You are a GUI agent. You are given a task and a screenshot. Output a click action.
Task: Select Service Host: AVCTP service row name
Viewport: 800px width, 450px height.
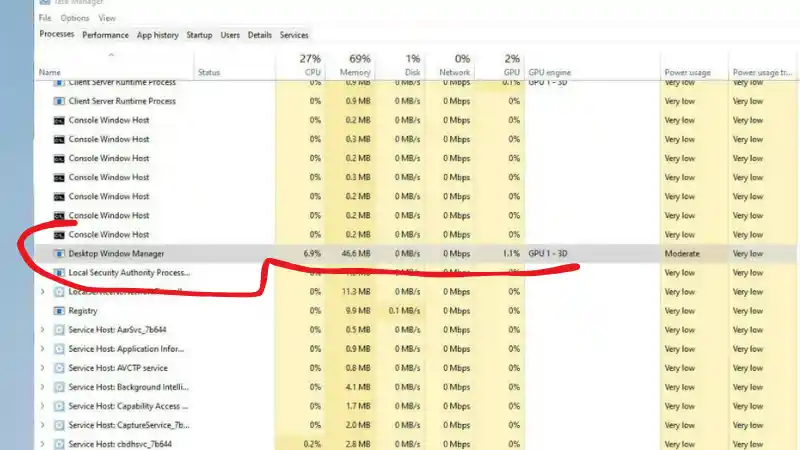point(118,368)
